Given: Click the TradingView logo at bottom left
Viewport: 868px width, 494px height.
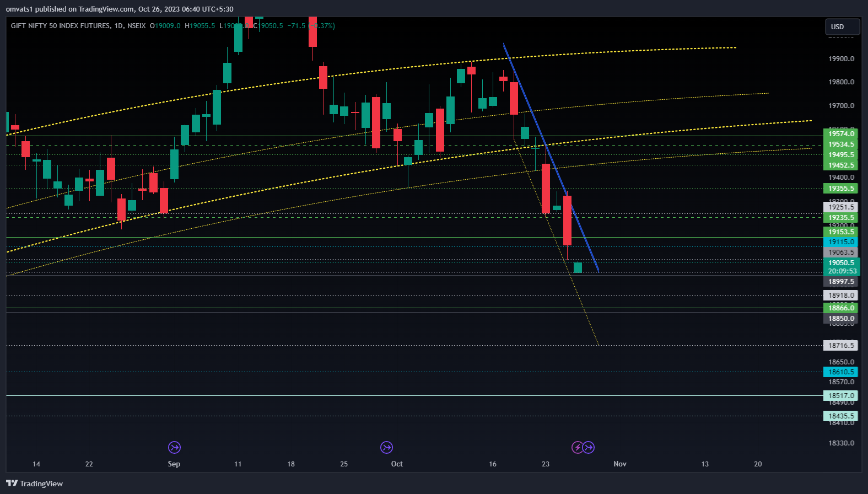Looking at the screenshot, I should tap(34, 484).
